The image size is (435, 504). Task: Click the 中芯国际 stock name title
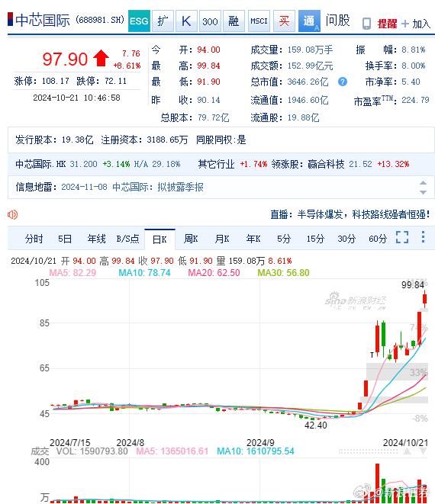[43, 21]
